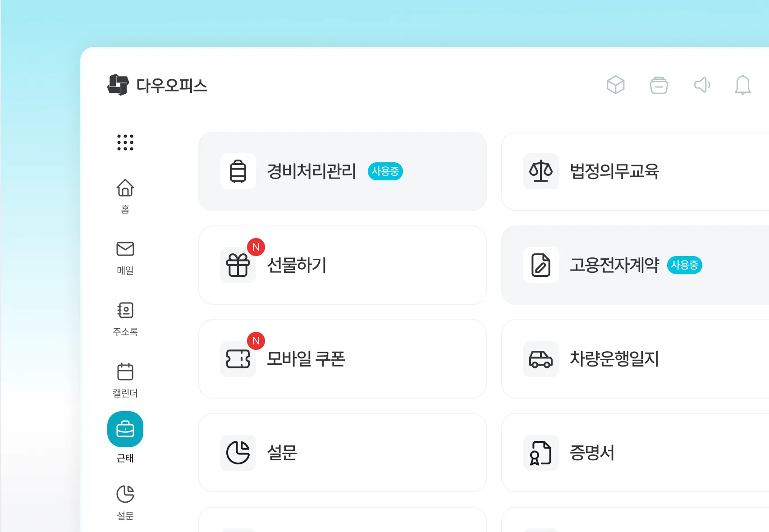
Task: Click the 3D cube icon in top bar
Action: (616, 85)
